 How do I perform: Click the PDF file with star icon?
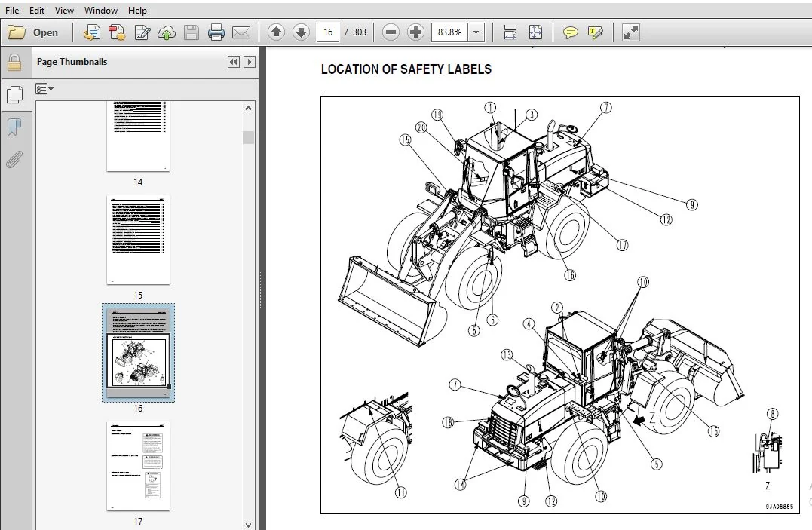tap(117, 32)
